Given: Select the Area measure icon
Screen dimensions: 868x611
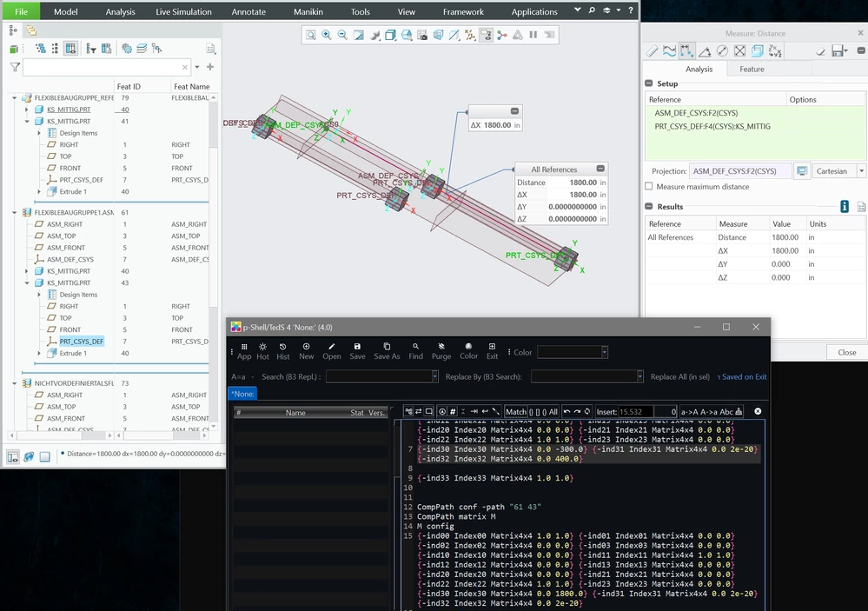Looking at the screenshot, I should tap(739, 51).
